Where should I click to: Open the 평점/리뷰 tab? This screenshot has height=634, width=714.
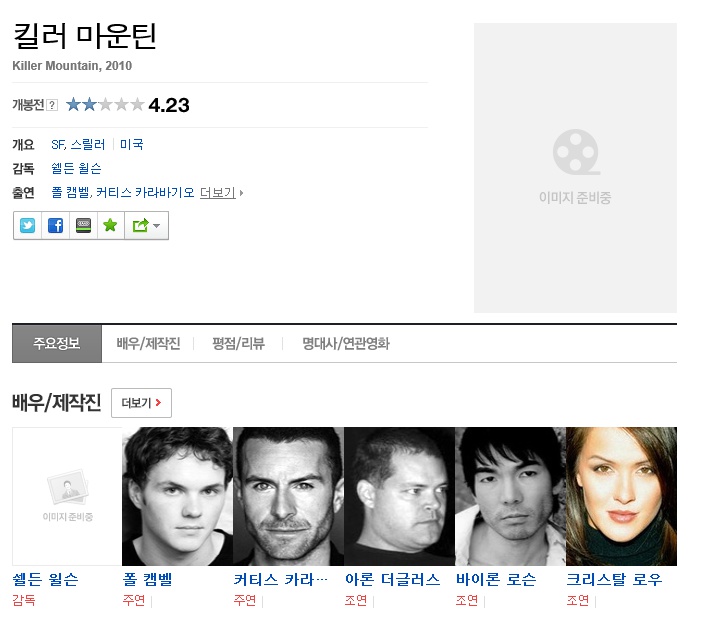point(238,344)
